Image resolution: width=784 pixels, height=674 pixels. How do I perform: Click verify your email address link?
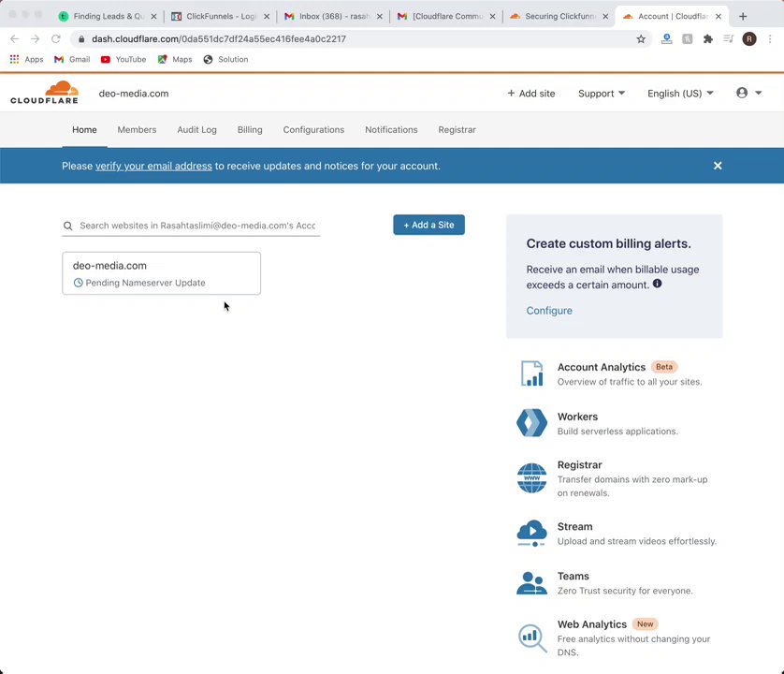pyautogui.click(x=153, y=166)
